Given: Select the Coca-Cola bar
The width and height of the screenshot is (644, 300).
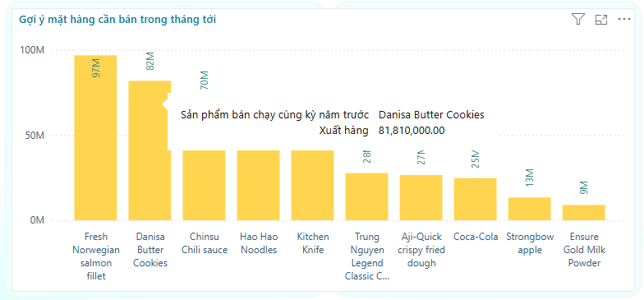Looking at the screenshot, I should [x=475, y=199].
